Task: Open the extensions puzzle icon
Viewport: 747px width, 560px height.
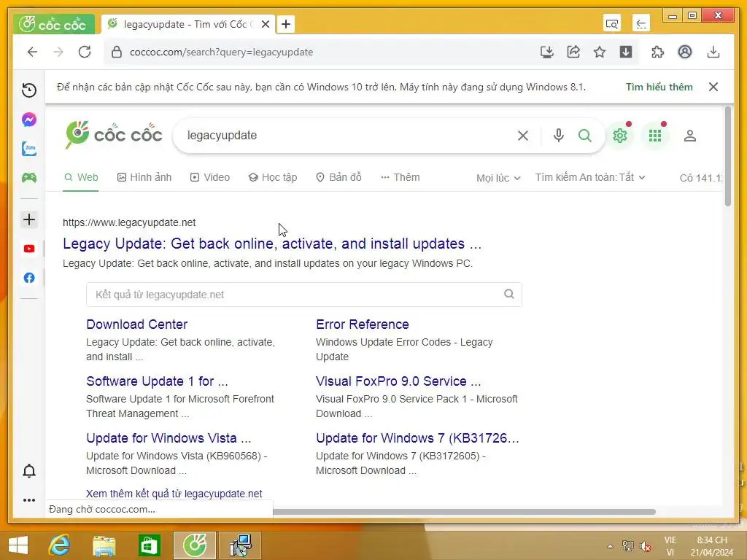Action: tap(657, 52)
